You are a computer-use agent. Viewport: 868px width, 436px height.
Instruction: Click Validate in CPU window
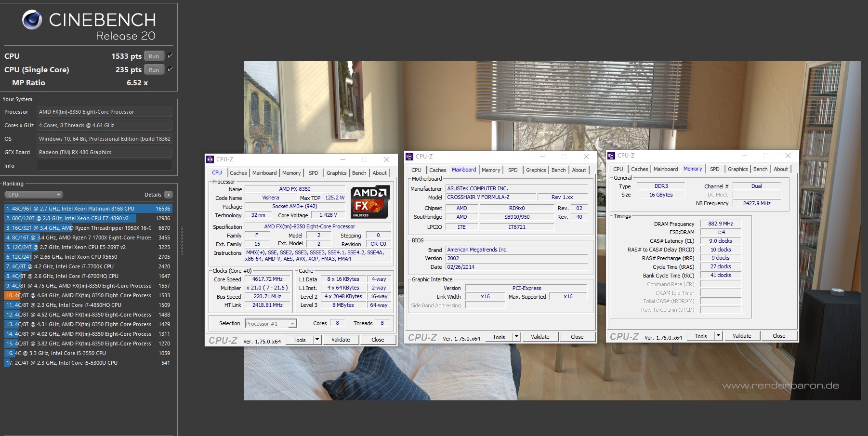(x=341, y=340)
